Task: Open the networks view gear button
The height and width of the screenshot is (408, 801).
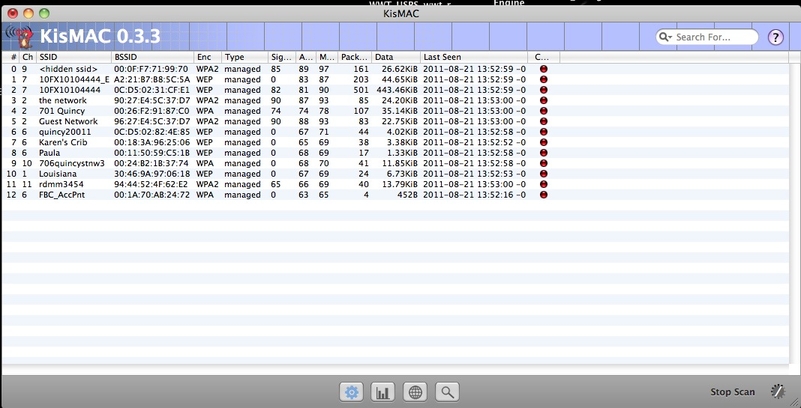Action: click(351, 392)
